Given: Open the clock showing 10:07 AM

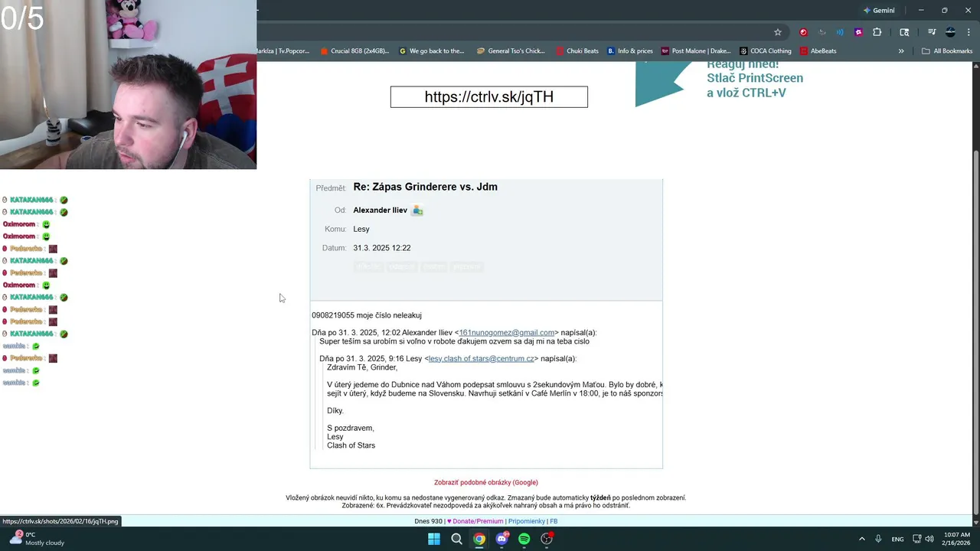Looking at the screenshot, I should [x=957, y=539].
